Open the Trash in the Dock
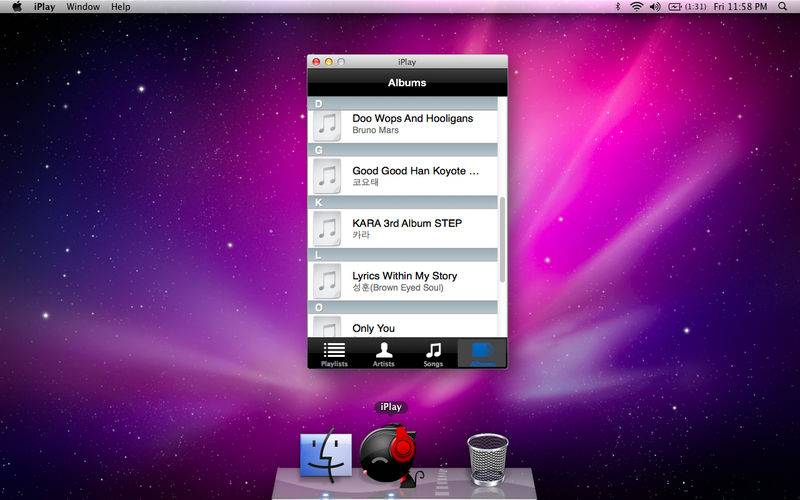 488,459
